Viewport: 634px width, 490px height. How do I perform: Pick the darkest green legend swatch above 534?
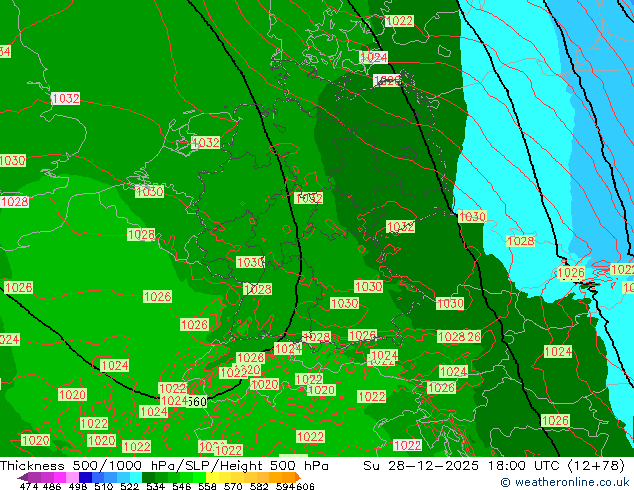coord(148,477)
